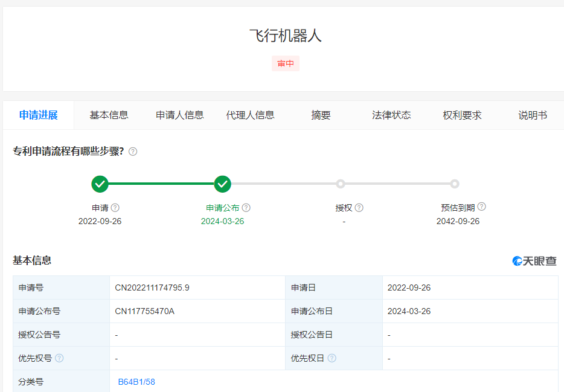Click the 天眼查 logo

534,261
